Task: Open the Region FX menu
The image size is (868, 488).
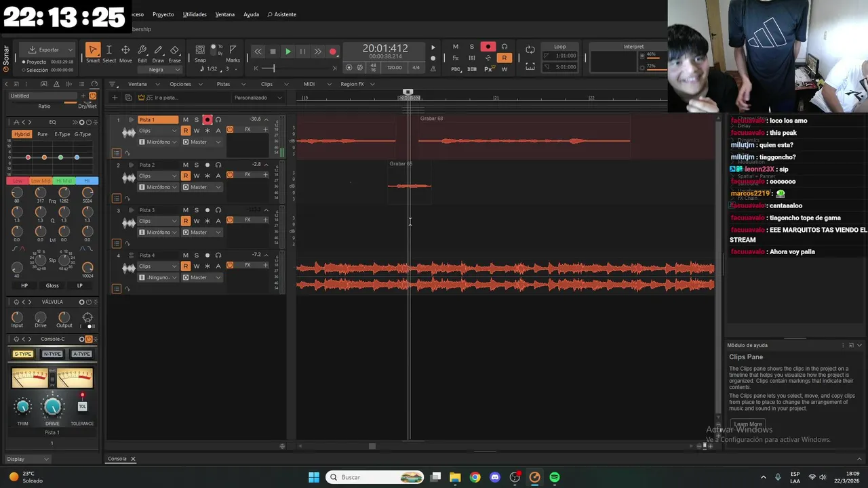Action: [x=357, y=84]
